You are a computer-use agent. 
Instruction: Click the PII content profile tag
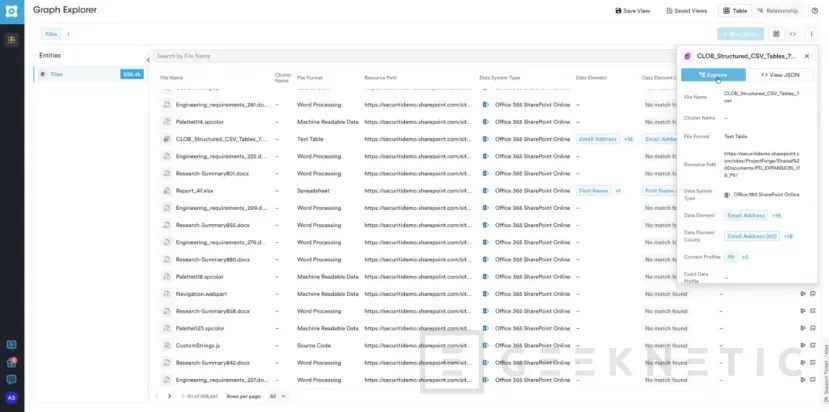coord(731,257)
